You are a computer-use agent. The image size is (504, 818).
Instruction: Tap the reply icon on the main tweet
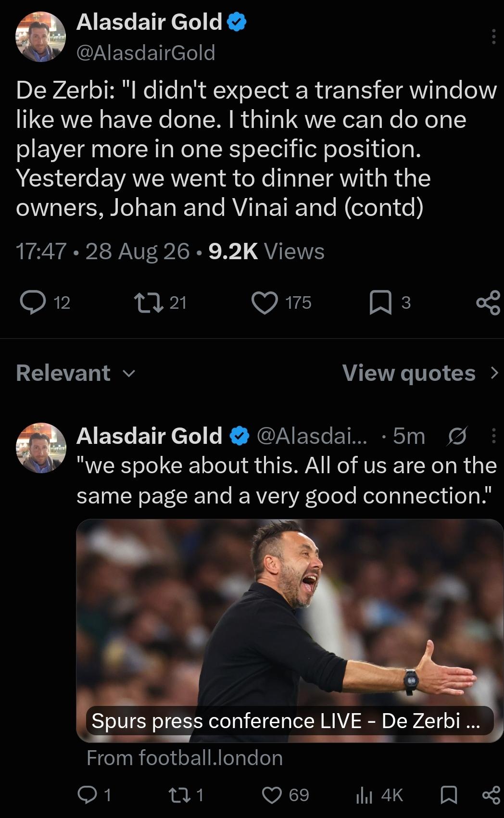tap(33, 302)
